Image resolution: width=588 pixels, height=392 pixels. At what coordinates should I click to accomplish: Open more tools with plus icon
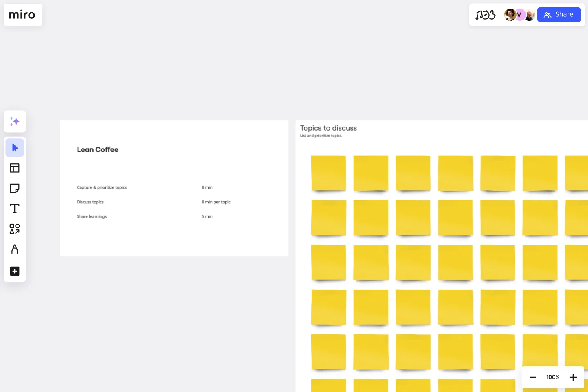coord(15,271)
